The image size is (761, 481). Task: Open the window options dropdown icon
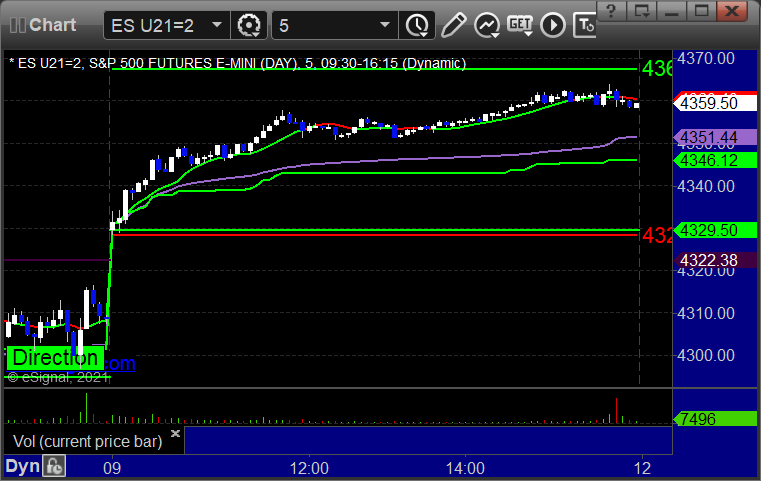tap(642, 11)
